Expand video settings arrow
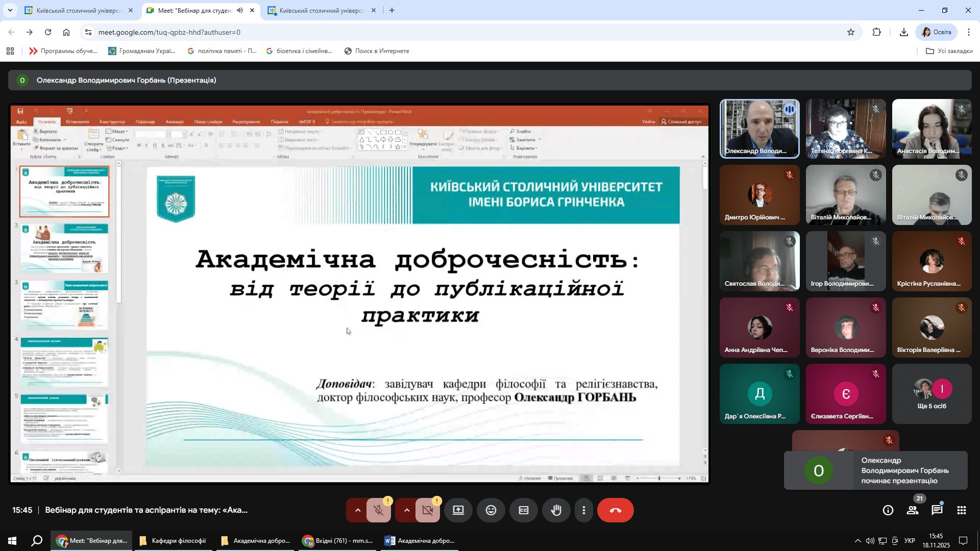 pyautogui.click(x=406, y=510)
